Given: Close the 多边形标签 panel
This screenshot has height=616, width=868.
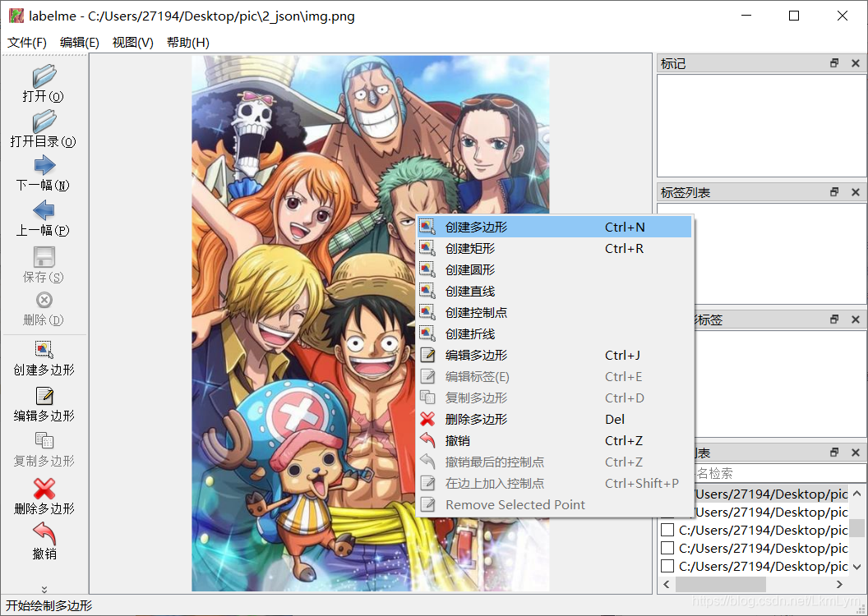Looking at the screenshot, I should [x=856, y=319].
